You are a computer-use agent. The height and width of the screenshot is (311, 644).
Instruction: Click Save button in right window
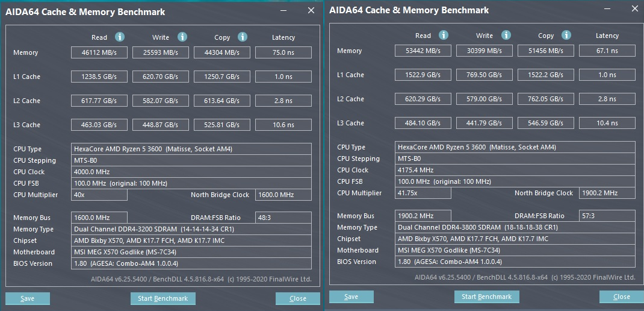(351, 297)
